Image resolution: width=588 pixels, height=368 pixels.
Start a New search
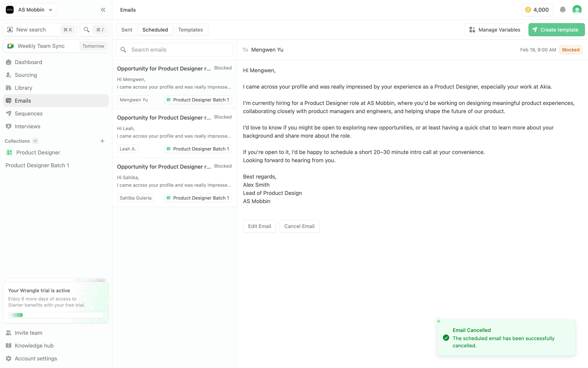point(40,30)
